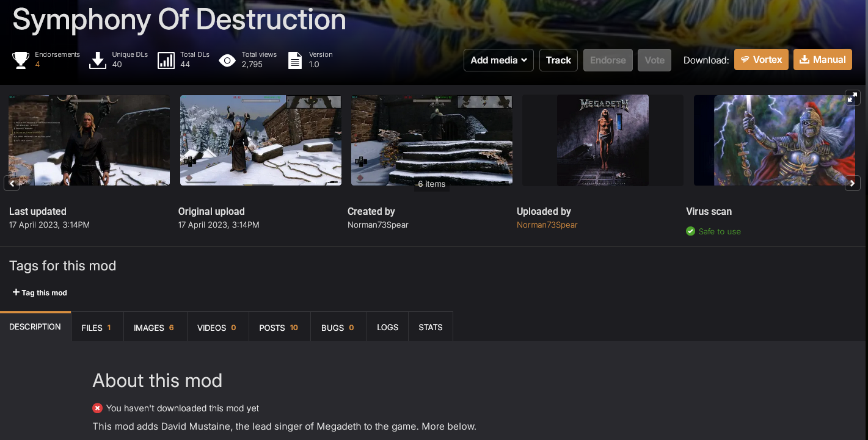Add a tag with Tag this mod
Screen dimensions: 868x440
(40, 293)
